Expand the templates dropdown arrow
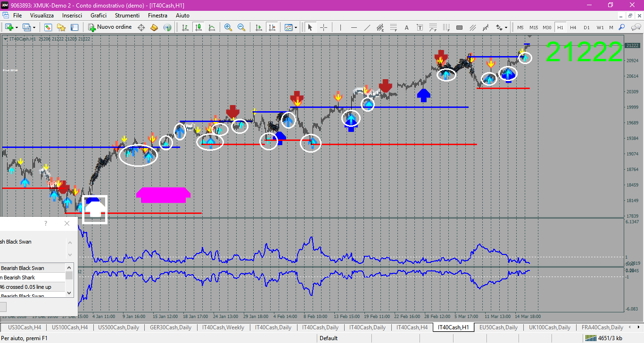The image size is (644, 343). click(x=296, y=27)
